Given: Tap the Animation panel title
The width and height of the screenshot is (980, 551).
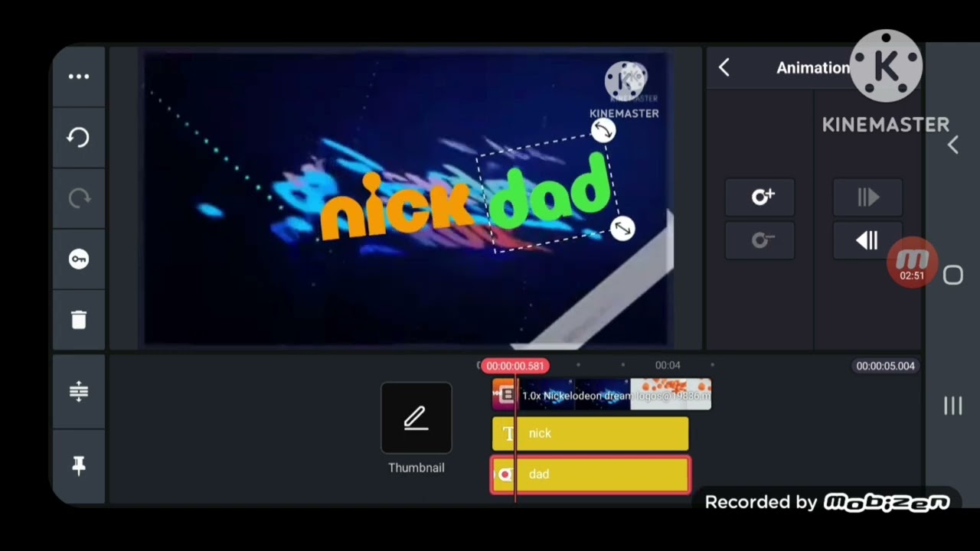Looking at the screenshot, I should tap(813, 67).
